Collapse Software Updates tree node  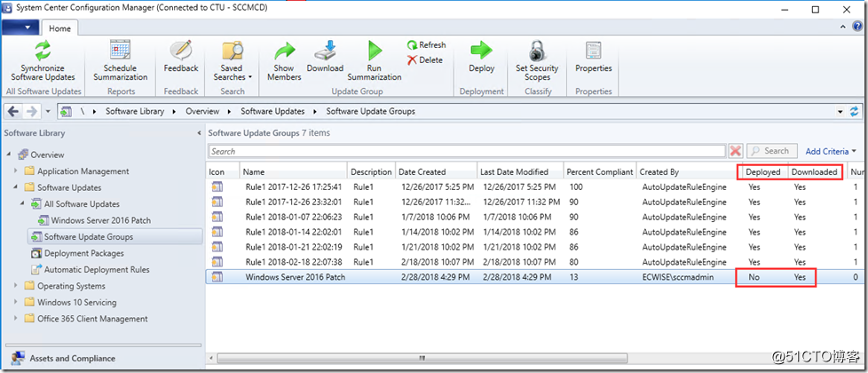[16, 188]
